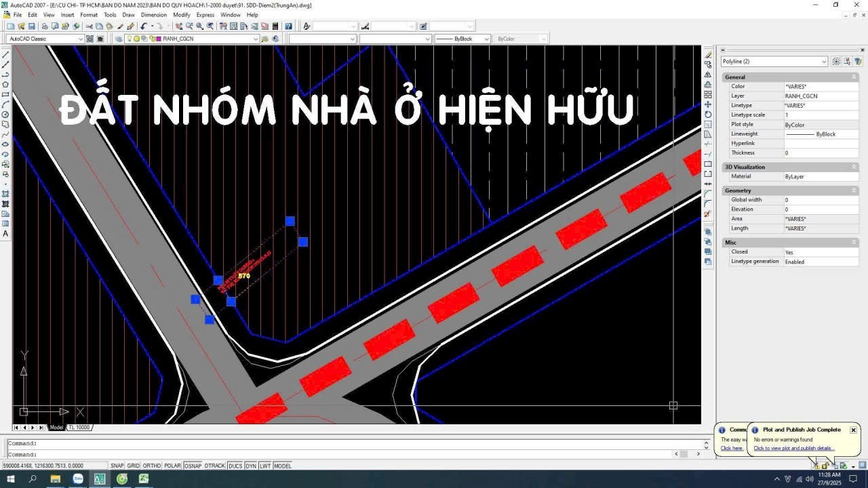
Task: Expand the AutoCAD Classic workspace dropdown
Action: (81, 39)
